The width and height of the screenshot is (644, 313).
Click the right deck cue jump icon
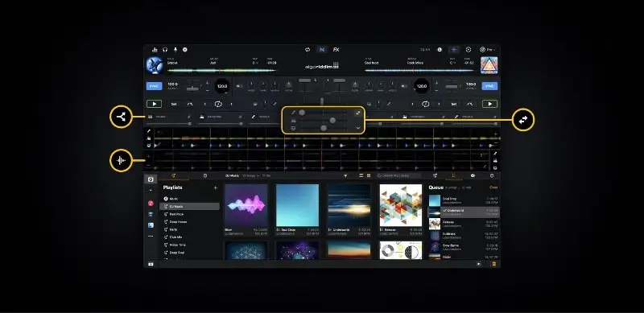[x=470, y=105]
